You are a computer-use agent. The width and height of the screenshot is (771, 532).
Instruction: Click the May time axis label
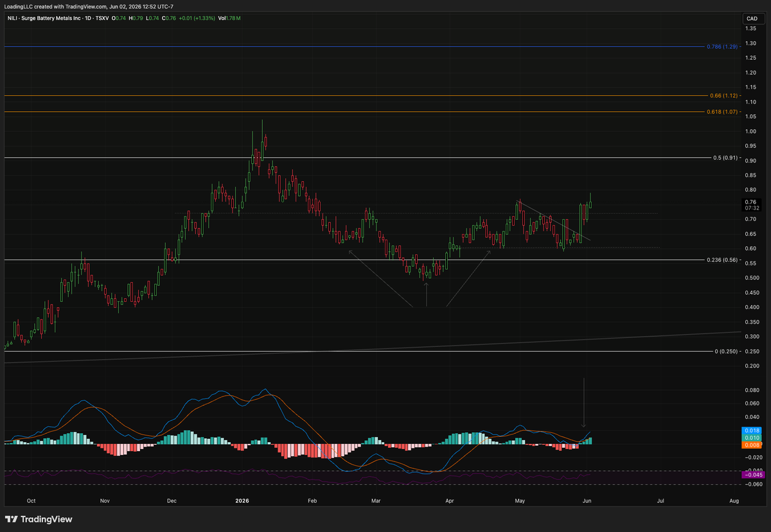[x=520, y=500]
